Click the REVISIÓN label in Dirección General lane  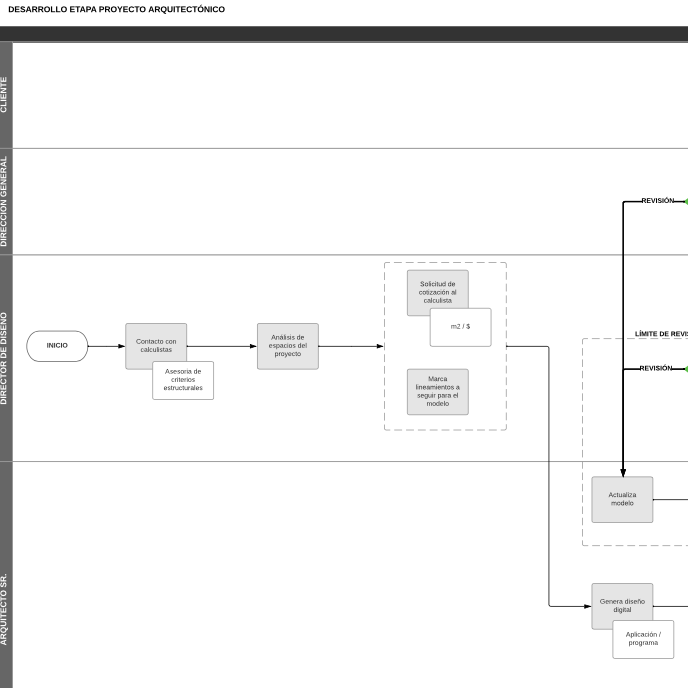pos(658,201)
